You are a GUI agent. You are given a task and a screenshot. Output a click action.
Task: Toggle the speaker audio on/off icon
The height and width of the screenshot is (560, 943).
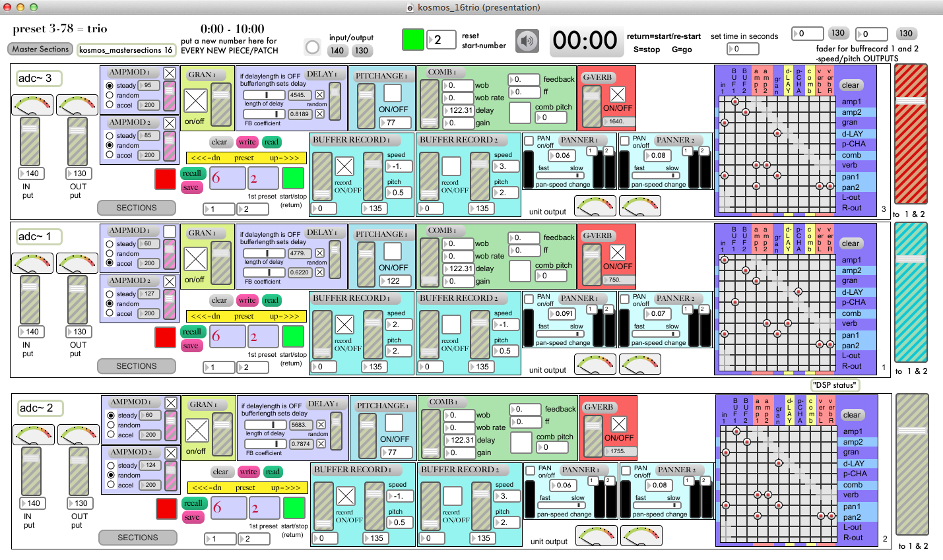pos(527,41)
